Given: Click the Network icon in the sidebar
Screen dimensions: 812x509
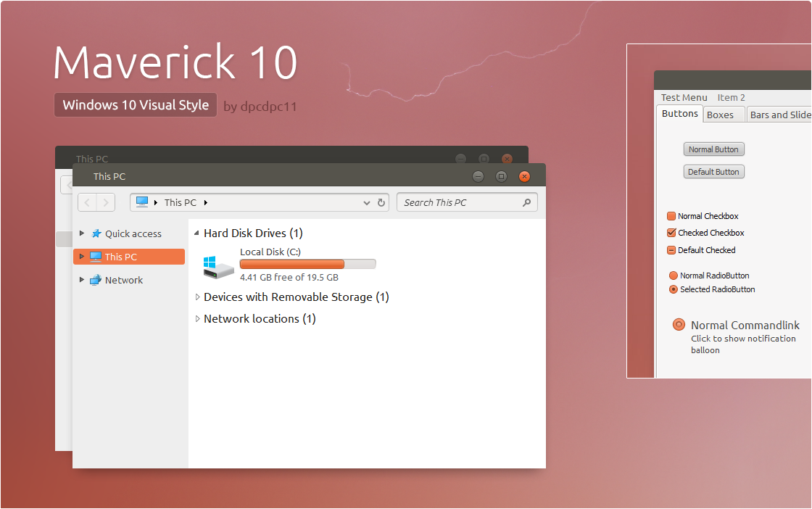Looking at the screenshot, I should pos(96,280).
